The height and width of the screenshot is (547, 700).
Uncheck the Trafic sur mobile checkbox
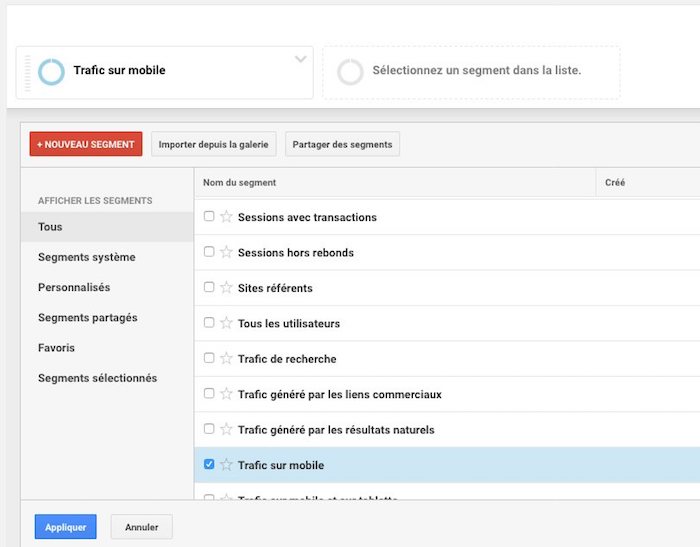209,464
